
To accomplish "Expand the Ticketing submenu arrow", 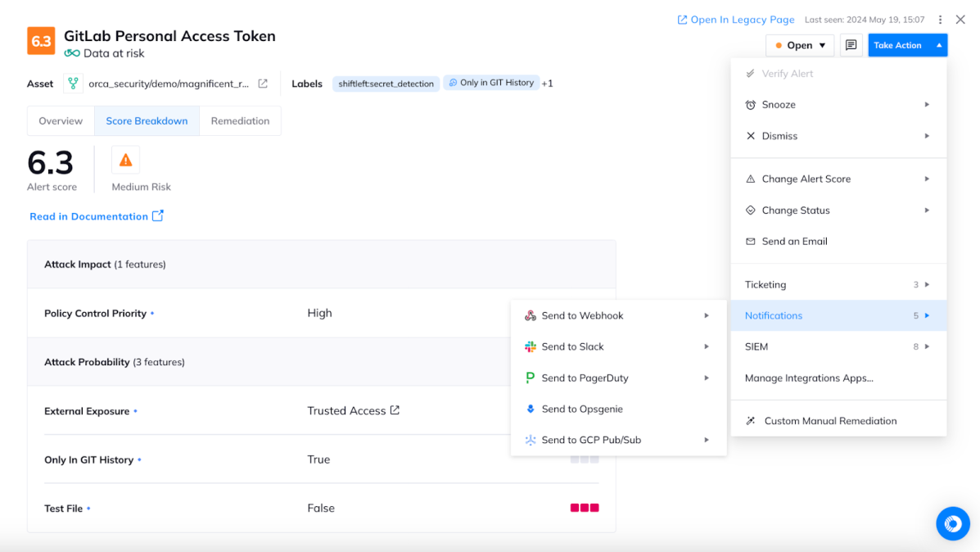I will tap(927, 284).
